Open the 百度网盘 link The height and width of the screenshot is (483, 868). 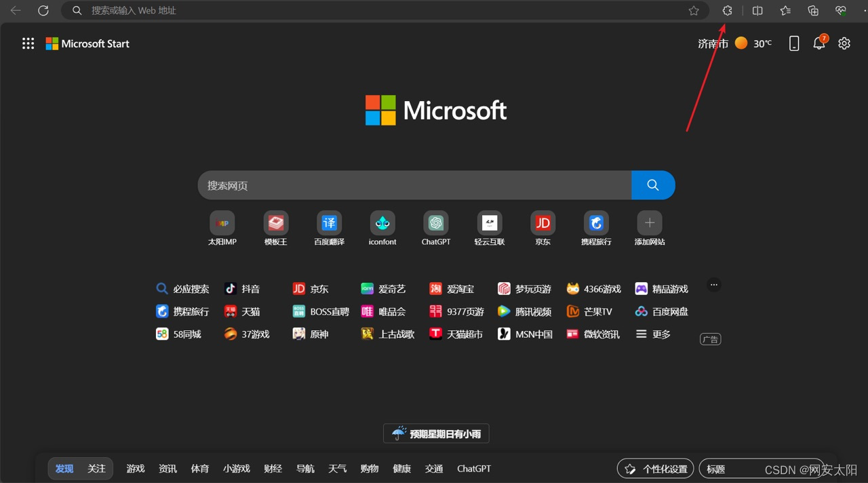[661, 311]
